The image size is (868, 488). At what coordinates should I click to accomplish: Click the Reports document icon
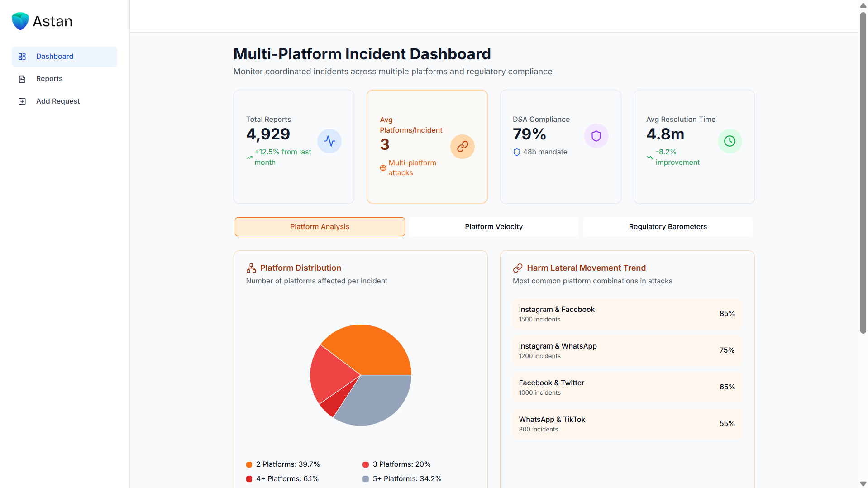point(22,79)
